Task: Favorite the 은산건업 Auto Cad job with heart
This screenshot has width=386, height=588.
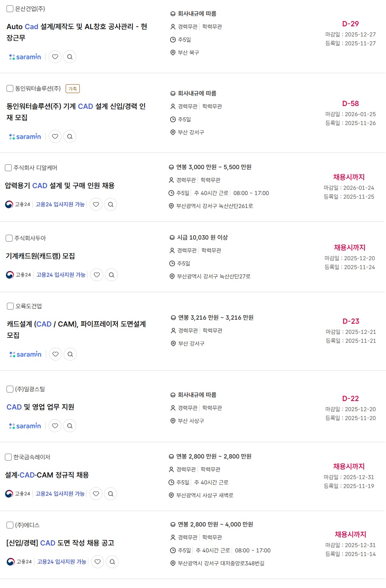Action: tap(55, 57)
